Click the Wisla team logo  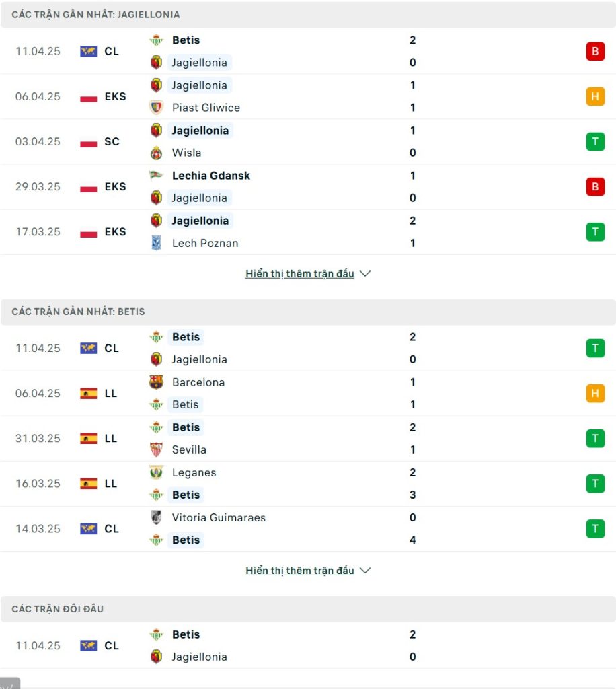coord(156,153)
